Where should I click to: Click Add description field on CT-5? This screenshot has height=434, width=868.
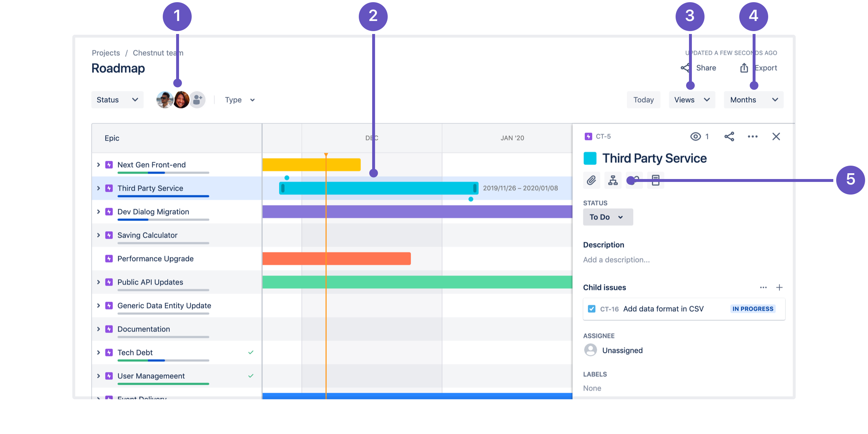pos(617,260)
